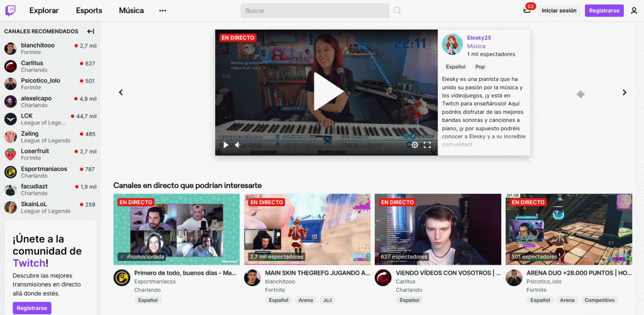Click Registrarse in the sidebar promo
The width and height of the screenshot is (644, 315).
pos(32,308)
